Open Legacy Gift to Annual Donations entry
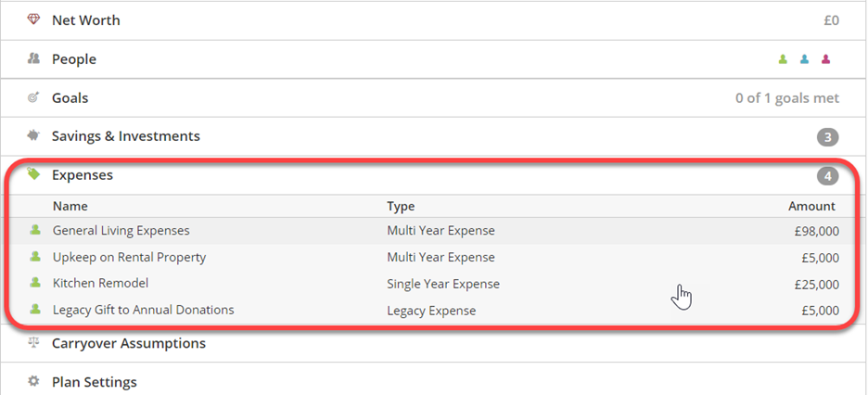 pos(434,311)
